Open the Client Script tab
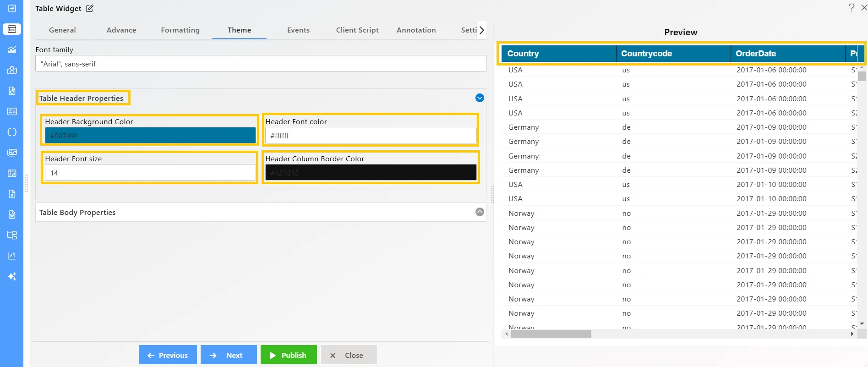868x367 pixels. tap(357, 30)
